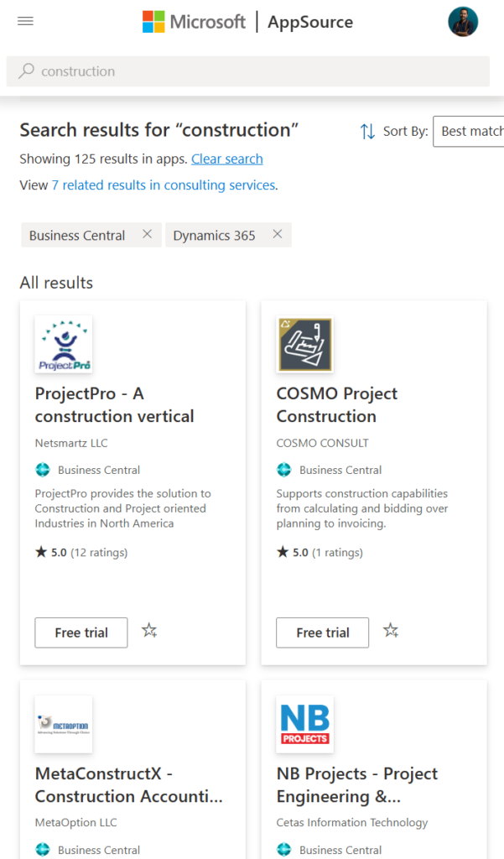504x859 pixels.
Task: Click Free trial for COSMO Project Construction
Action: coord(323,633)
